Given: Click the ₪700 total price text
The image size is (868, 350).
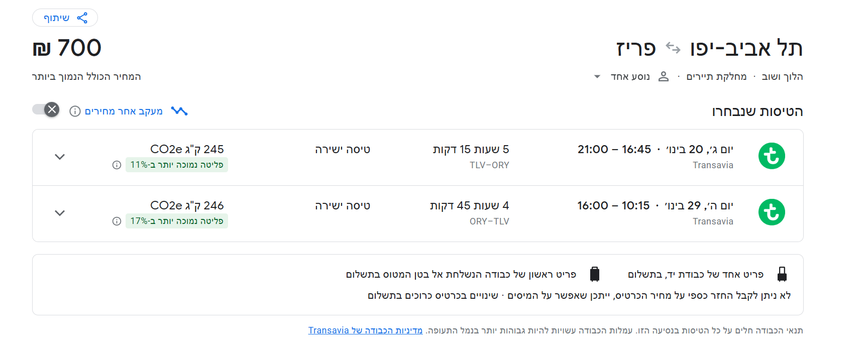Looking at the screenshot, I should tap(66, 48).
